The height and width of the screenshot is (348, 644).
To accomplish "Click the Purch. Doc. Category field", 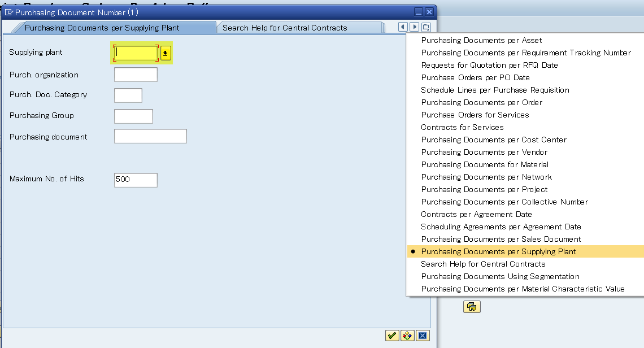I will click(128, 95).
